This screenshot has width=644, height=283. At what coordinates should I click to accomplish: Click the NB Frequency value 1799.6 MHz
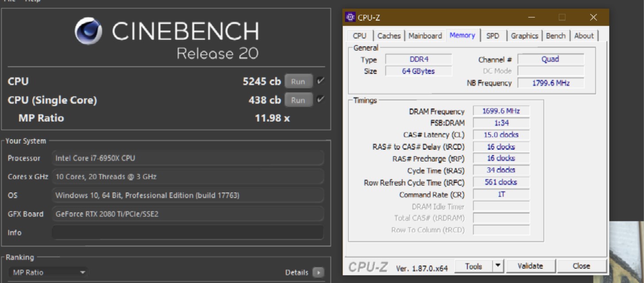coord(551,83)
